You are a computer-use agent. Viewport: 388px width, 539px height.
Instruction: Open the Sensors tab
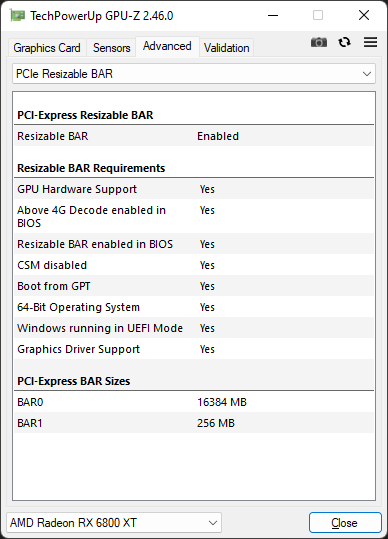click(x=111, y=48)
